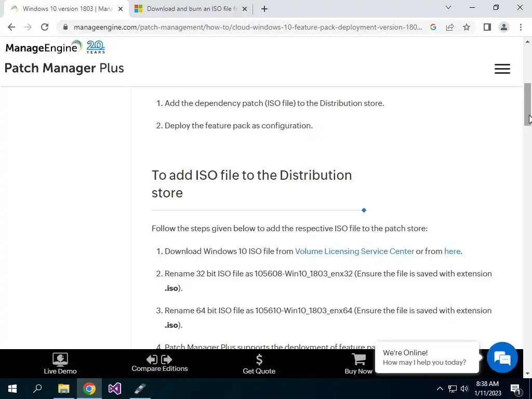The height and width of the screenshot is (399, 532).
Task: Open the USB tool taskbar app
Action: tap(140, 389)
